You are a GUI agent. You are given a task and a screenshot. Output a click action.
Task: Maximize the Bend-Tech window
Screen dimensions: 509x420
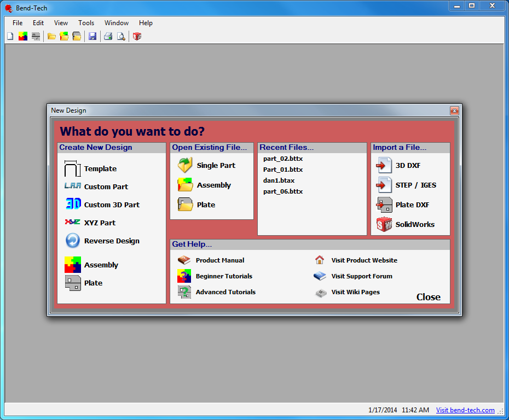(x=472, y=6)
